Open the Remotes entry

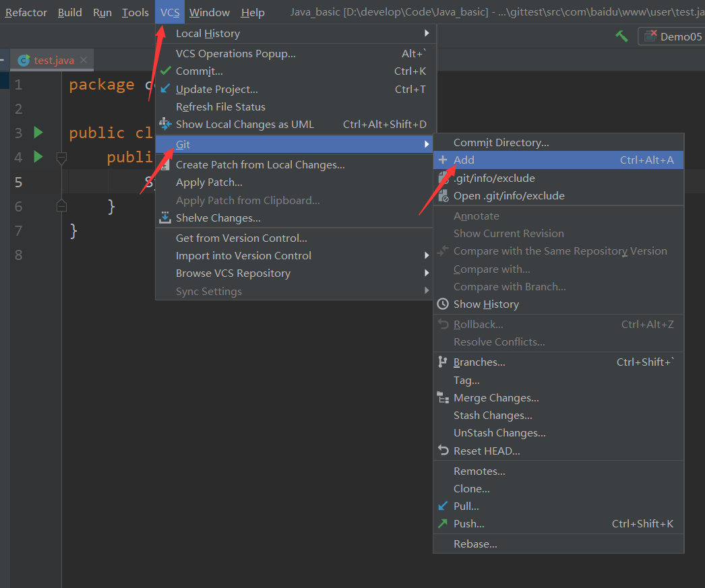pyautogui.click(x=559, y=471)
